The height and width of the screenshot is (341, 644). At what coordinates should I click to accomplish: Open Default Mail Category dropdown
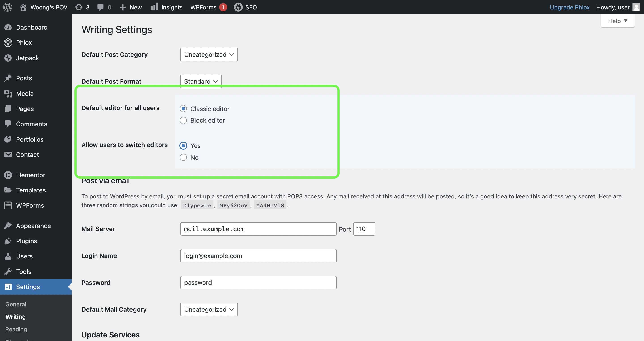209,309
